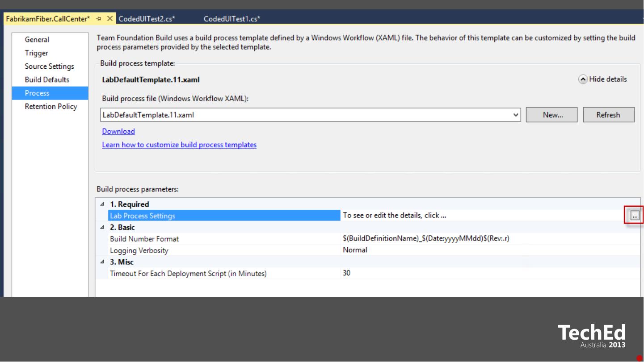Viewport: 644px width, 362px height.
Task: Open the Source Settings page
Action: 50,67
